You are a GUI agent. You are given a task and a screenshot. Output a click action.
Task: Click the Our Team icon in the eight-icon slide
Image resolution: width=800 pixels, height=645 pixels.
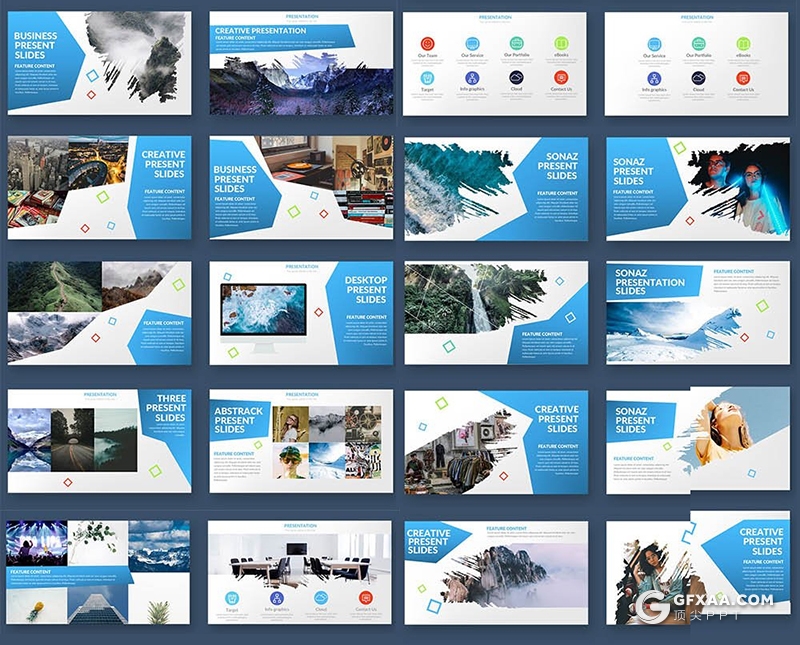(427, 44)
